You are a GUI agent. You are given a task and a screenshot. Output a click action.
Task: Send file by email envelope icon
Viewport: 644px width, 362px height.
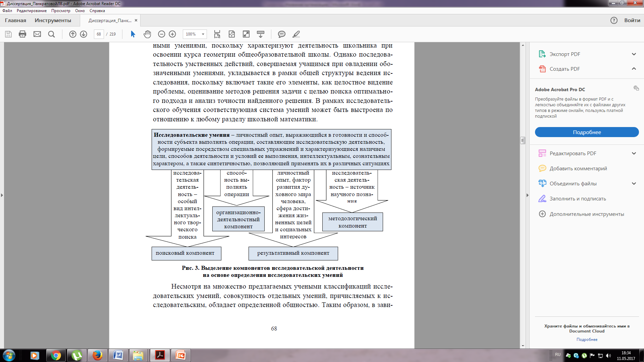pos(37,34)
